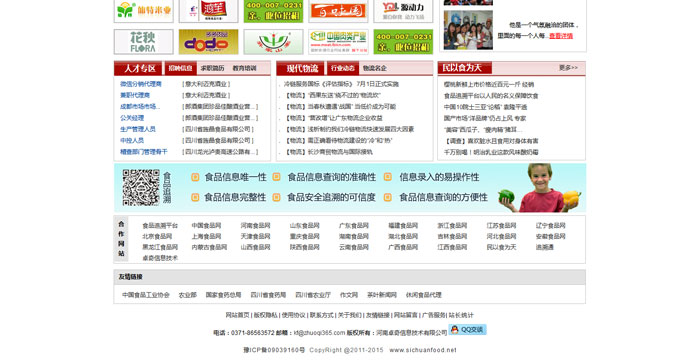Open the QQ交谈 chat button
The width and height of the screenshot is (700, 361).
[x=467, y=330]
